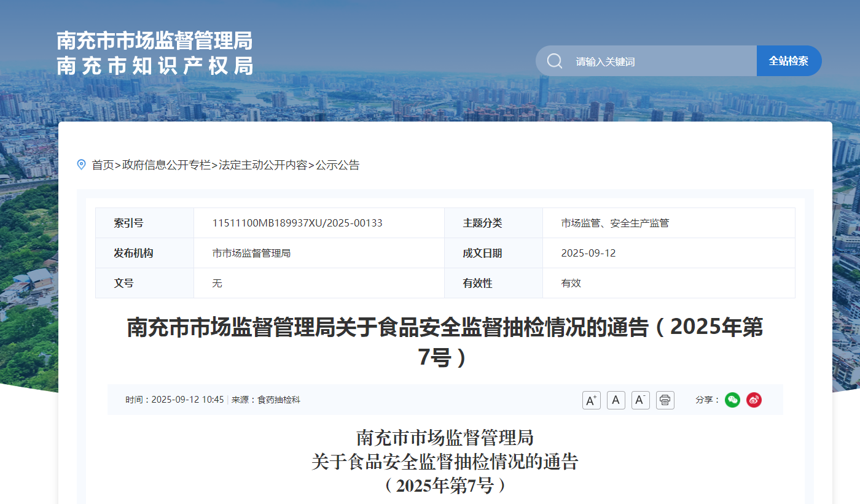Viewport: 860px width, 504px height.
Task: Click the 索引号 label cell
Action: click(x=145, y=223)
